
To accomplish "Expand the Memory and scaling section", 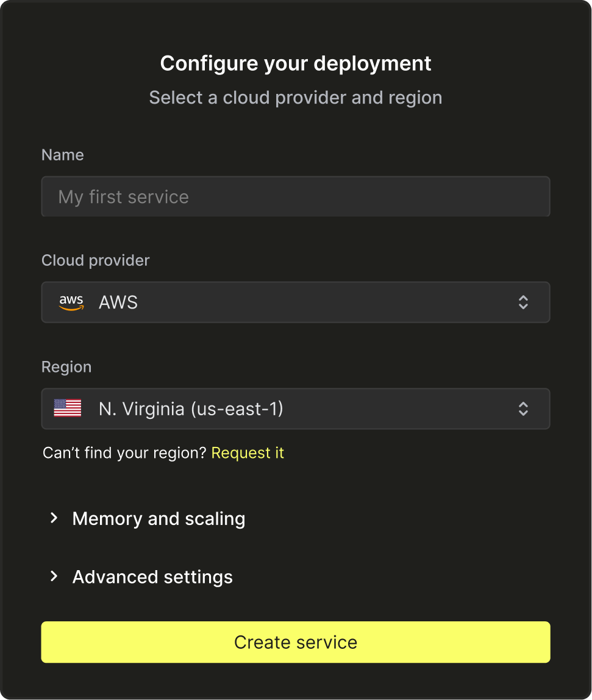I will click(159, 518).
